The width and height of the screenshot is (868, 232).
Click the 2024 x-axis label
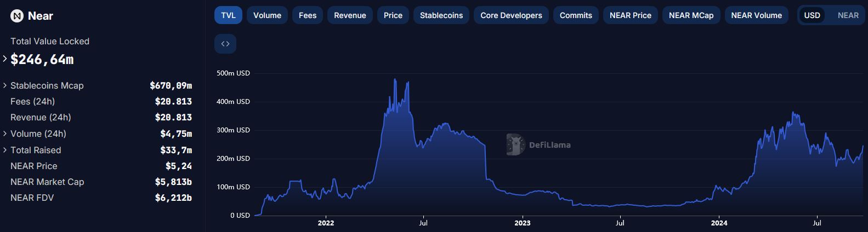coord(719,223)
